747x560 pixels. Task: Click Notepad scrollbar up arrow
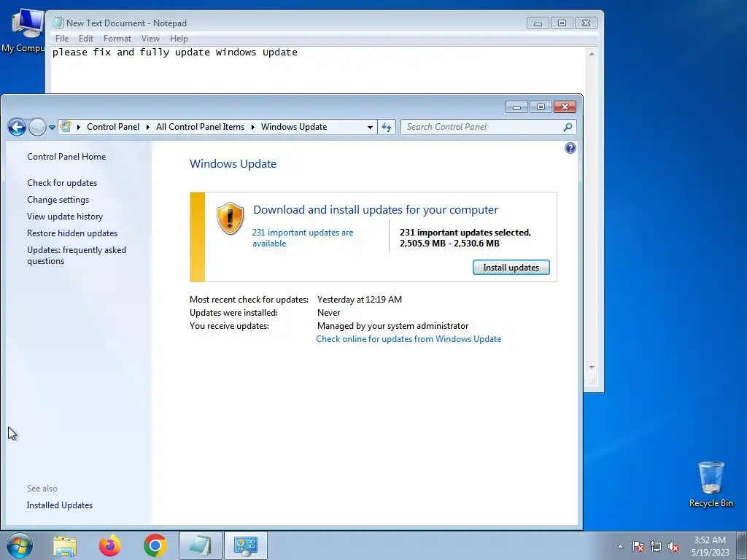click(x=591, y=54)
